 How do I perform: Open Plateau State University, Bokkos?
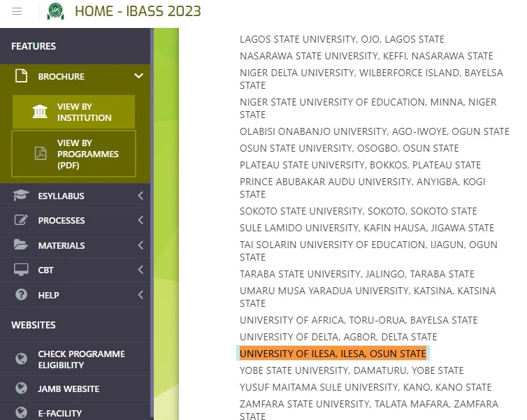click(360, 165)
